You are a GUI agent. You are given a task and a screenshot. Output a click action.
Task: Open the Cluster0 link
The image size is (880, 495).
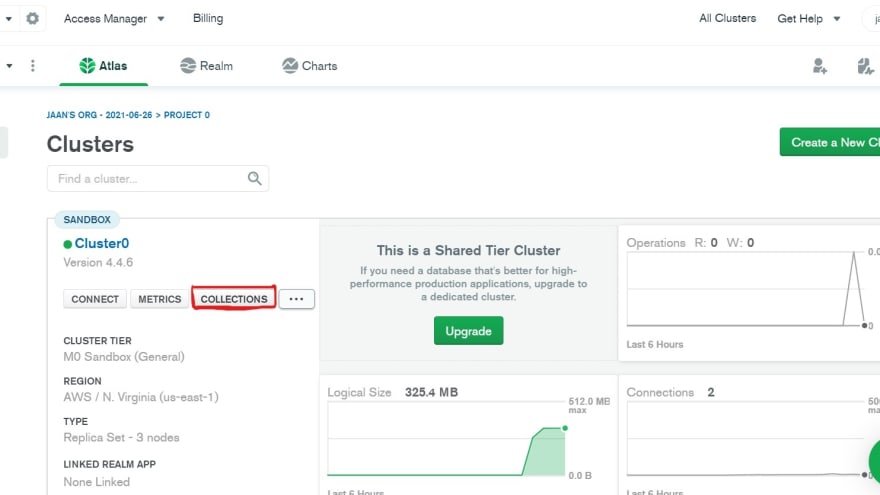(x=102, y=244)
